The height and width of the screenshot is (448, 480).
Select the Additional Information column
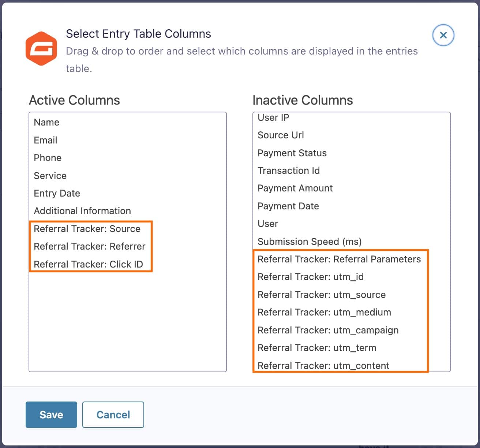pos(82,210)
